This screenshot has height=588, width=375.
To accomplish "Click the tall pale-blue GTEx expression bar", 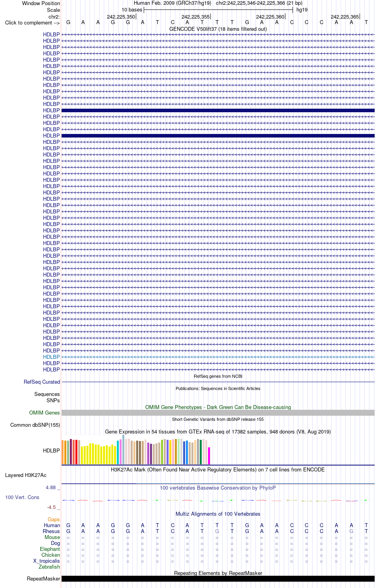I will coord(123,449).
